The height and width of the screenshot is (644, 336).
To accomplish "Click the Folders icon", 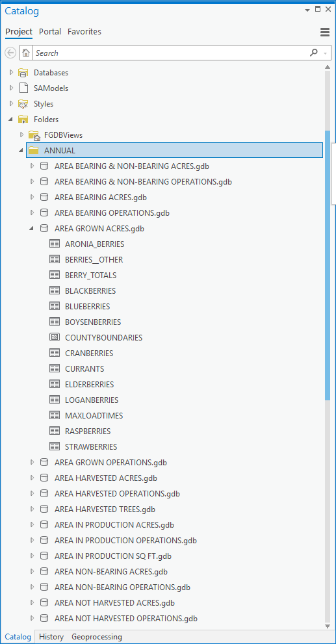I will click(23, 120).
